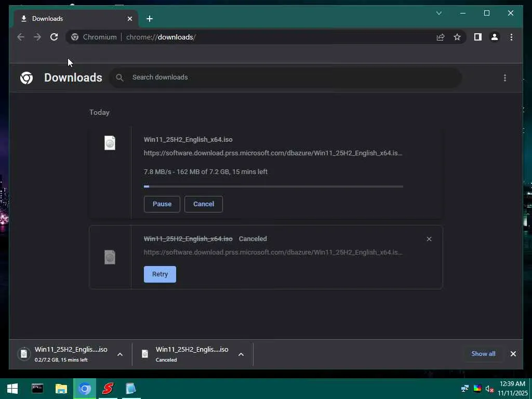532x399 pixels.
Task: Open the red S application in taskbar
Action: point(108,389)
